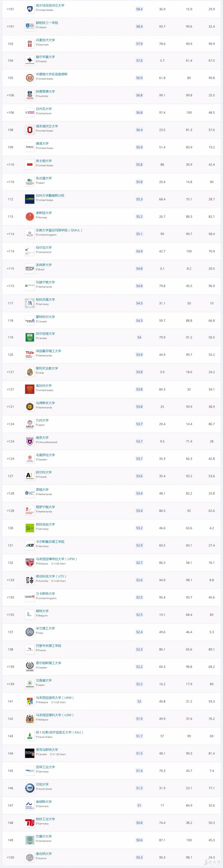Click the UC Davis logo

click(x=30, y=199)
